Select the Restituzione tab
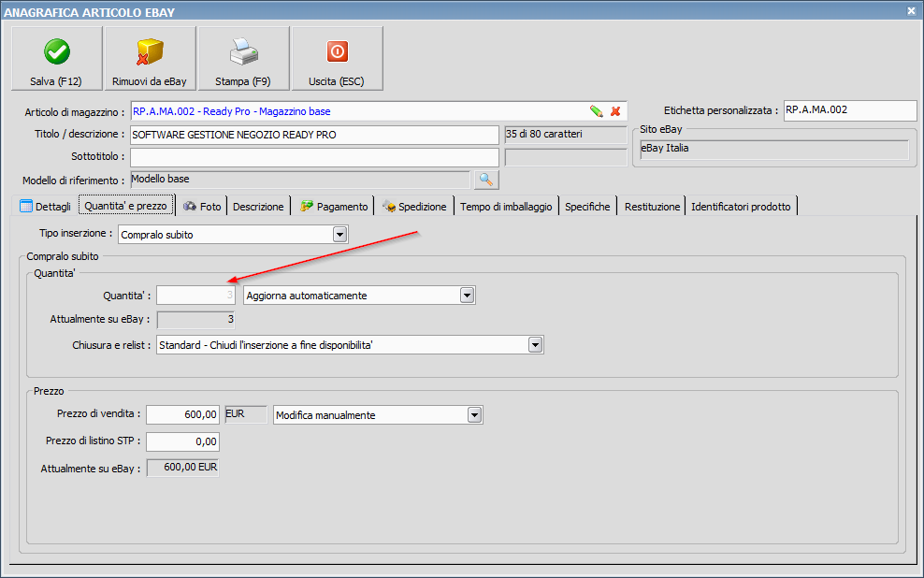The width and height of the screenshot is (924, 578). pyautogui.click(x=652, y=206)
